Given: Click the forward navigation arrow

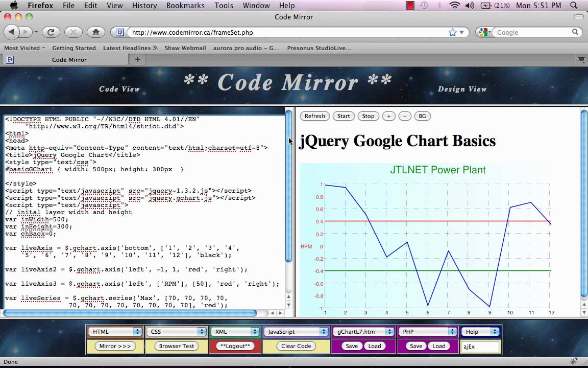Looking at the screenshot, I should (25, 32).
